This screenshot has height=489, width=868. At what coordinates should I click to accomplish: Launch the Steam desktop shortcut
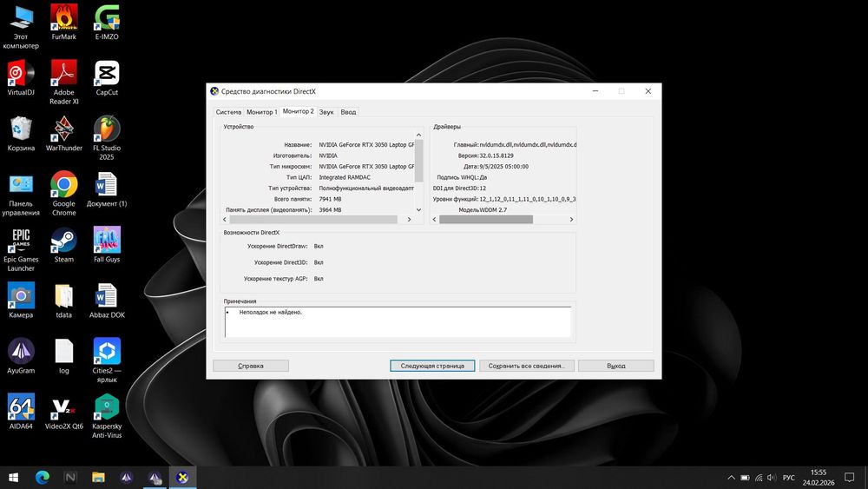pyautogui.click(x=63, y=245)
